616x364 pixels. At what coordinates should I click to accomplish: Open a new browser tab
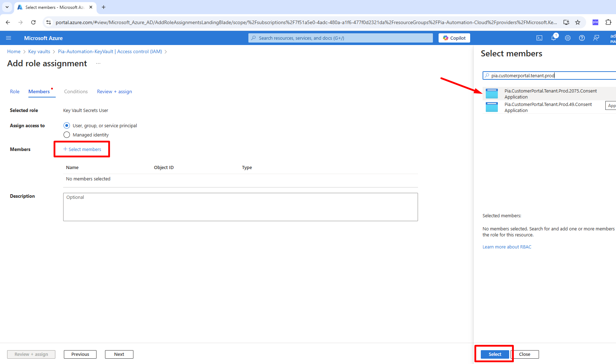tap(104, 7)
